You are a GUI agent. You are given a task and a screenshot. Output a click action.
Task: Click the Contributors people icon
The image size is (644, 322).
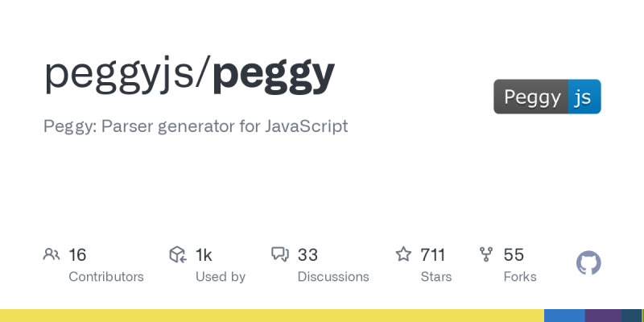coord(52,255)
